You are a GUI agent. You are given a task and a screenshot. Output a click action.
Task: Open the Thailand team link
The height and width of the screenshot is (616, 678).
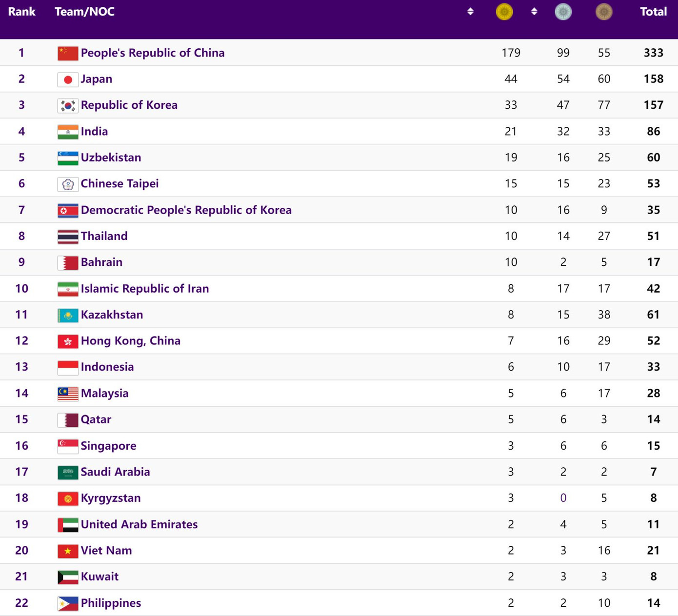point(104,236)
